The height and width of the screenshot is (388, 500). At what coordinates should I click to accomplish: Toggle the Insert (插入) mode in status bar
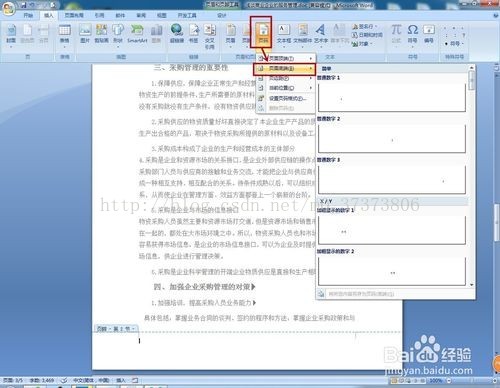(121, 380)
